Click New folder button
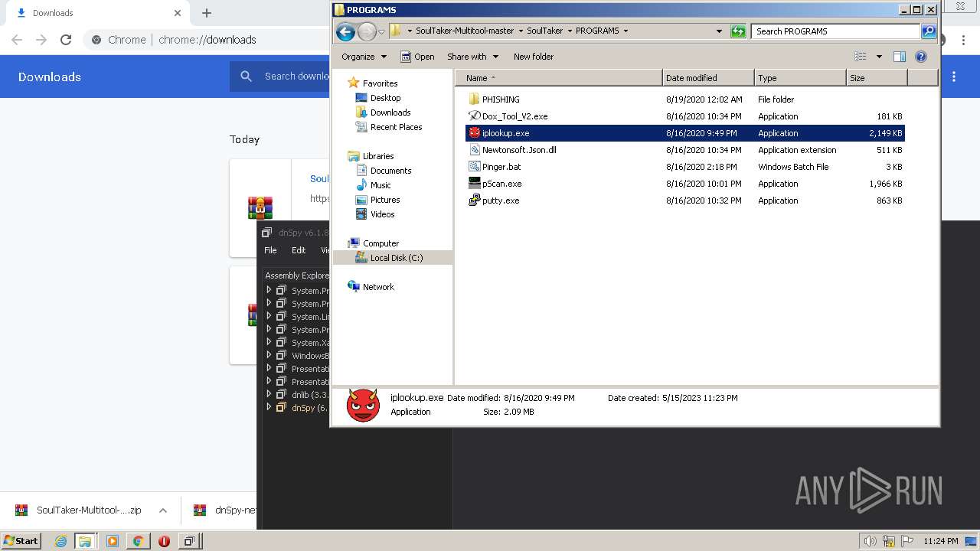The width and height of the screenshot is (980, 551). (534, 57)
